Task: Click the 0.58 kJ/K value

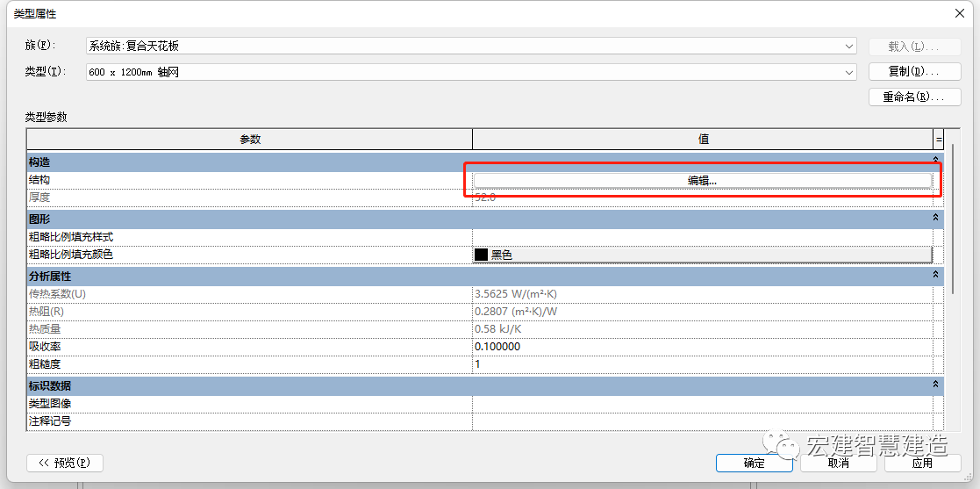Action: tap(498, 329)
